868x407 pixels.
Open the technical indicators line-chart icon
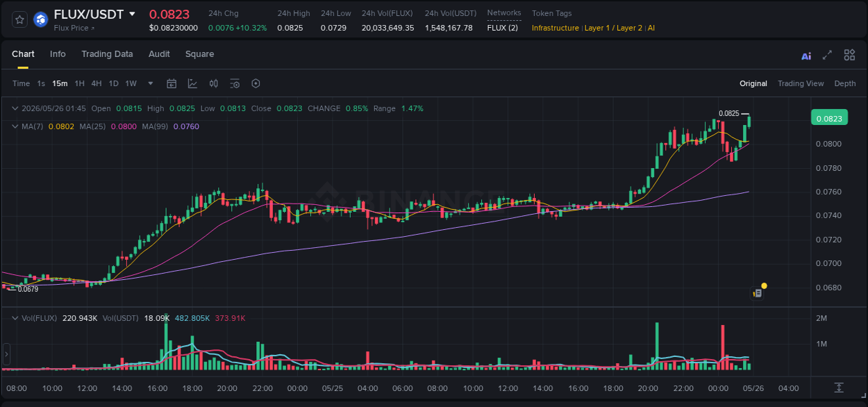[x=192, y=83]
